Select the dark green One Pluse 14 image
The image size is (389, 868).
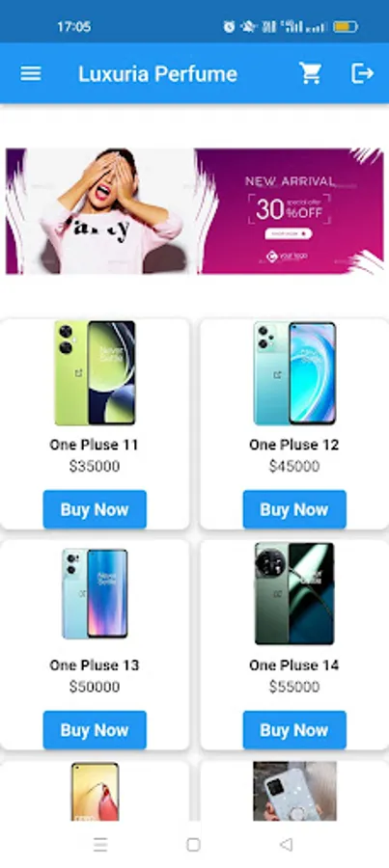294,593
